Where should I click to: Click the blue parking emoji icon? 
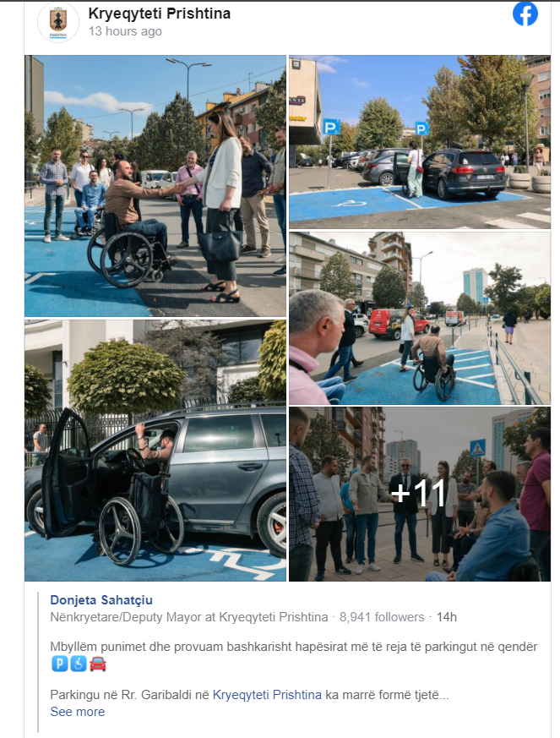pyautogui.click(x=59, y=664)
